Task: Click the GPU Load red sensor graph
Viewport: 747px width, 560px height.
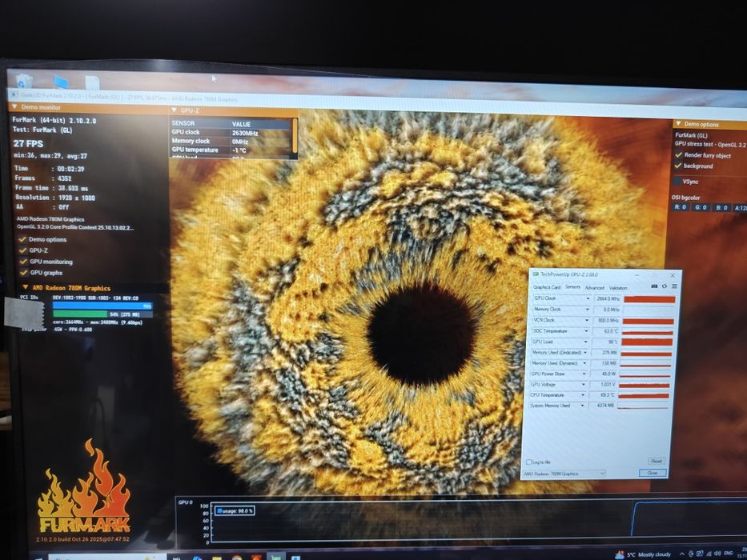Action: click(646, 342)
